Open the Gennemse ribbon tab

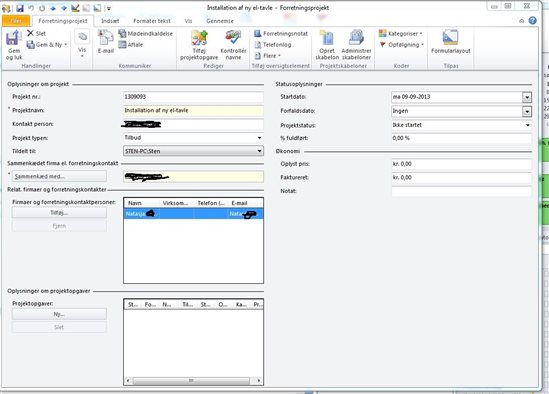[220, 21]
